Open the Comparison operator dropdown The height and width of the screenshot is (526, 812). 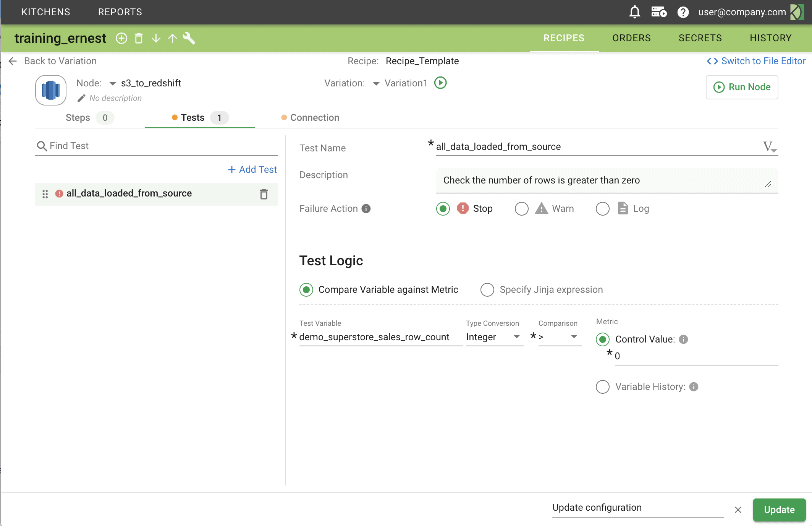click(559, 337)
